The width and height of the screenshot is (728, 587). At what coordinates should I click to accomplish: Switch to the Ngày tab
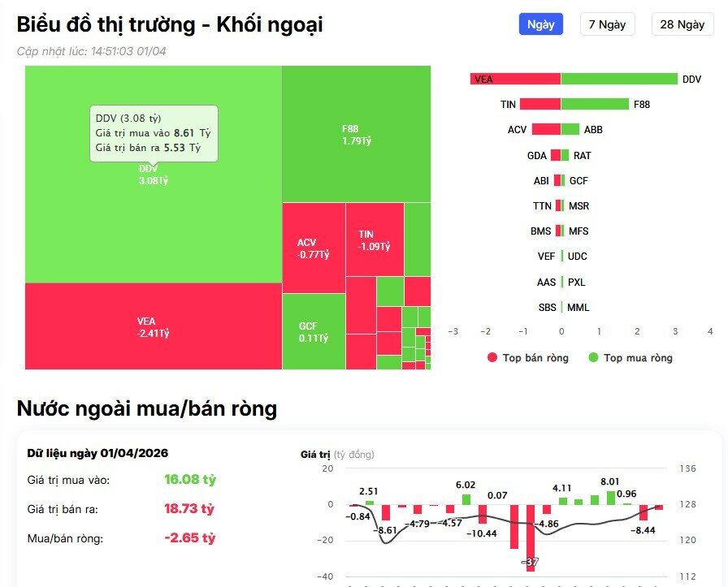540,24
